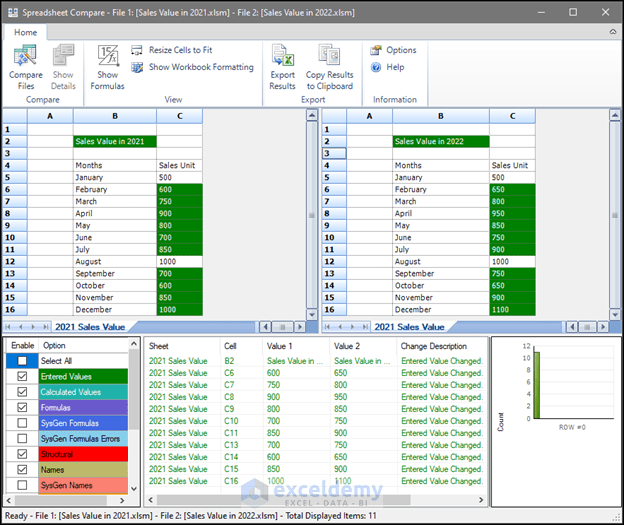Click the Spreadsheet Compare app icon in title bar
Viewport: 624px width, 525px height.
13,12
